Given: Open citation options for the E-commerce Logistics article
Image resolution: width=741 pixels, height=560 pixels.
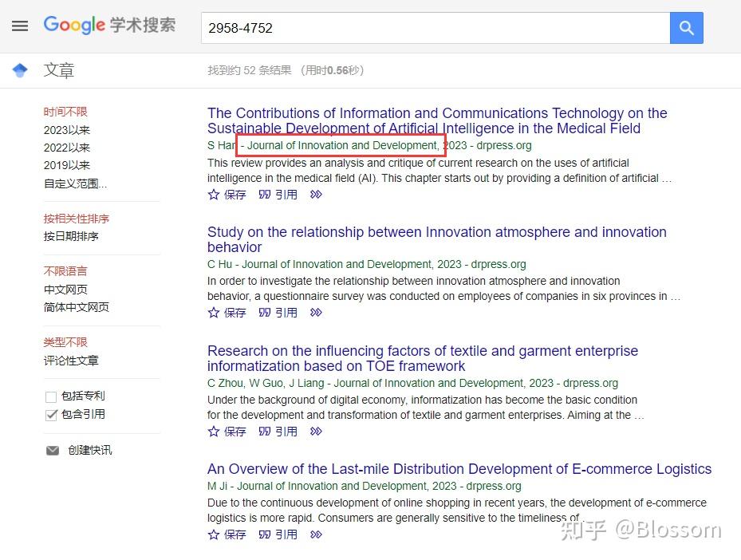Looking at the screenshot, I should coord(278,534).
